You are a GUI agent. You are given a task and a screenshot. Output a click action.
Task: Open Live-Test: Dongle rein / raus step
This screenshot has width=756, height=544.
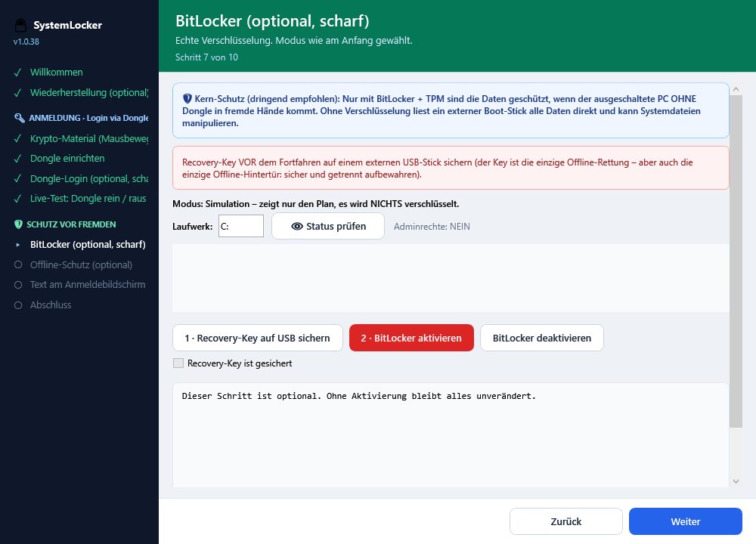pos(88,199)
